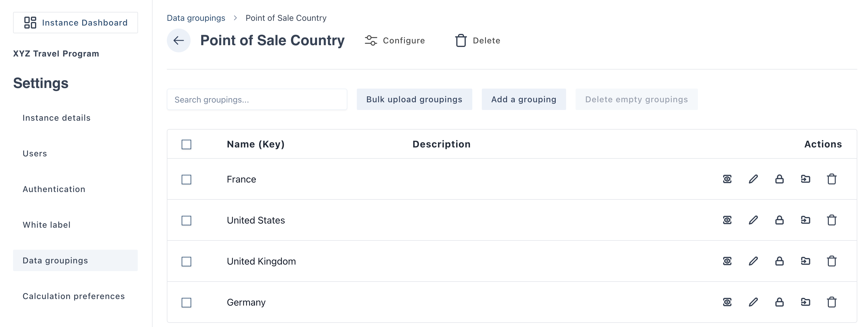868x327 pixels.
Task: Check the France row checkbox
Action: coord(186,180)
